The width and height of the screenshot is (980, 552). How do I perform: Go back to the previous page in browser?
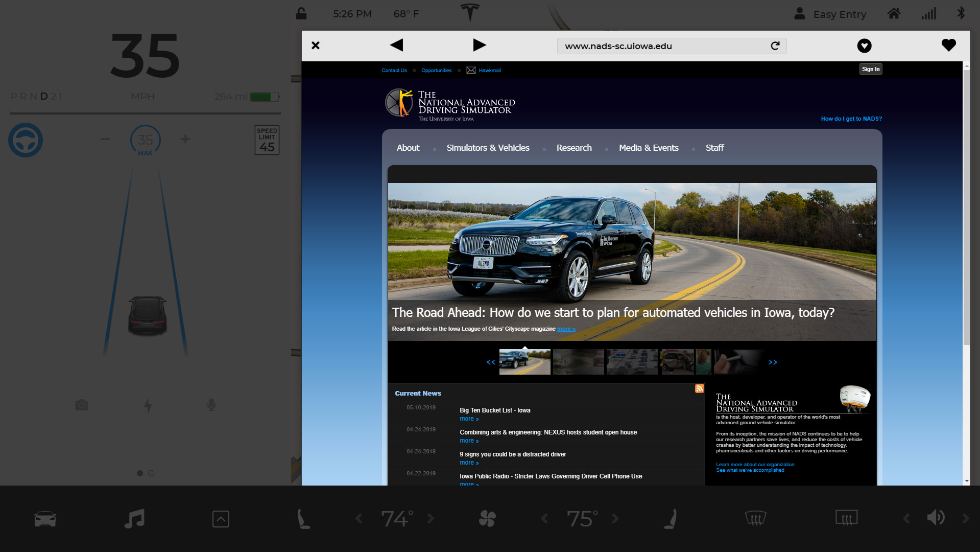(x=396, y=45)
